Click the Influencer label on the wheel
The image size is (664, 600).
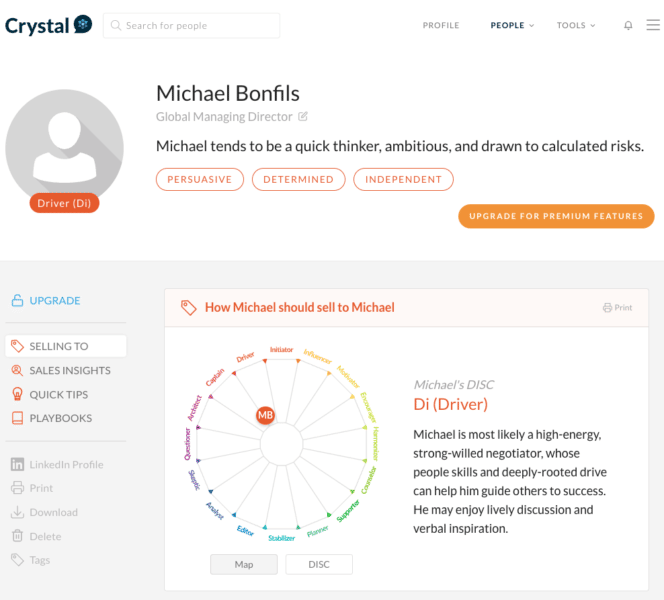click(318, 357)
